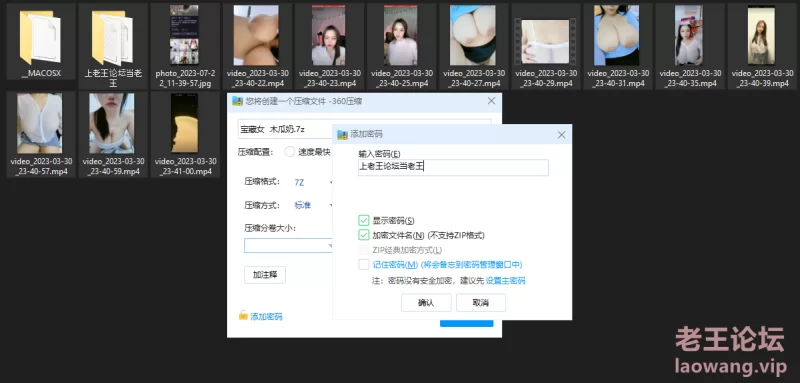The image size is (800, 383).
Task: Click the lock icon beside 添加密码
Action: coord(243,316)
